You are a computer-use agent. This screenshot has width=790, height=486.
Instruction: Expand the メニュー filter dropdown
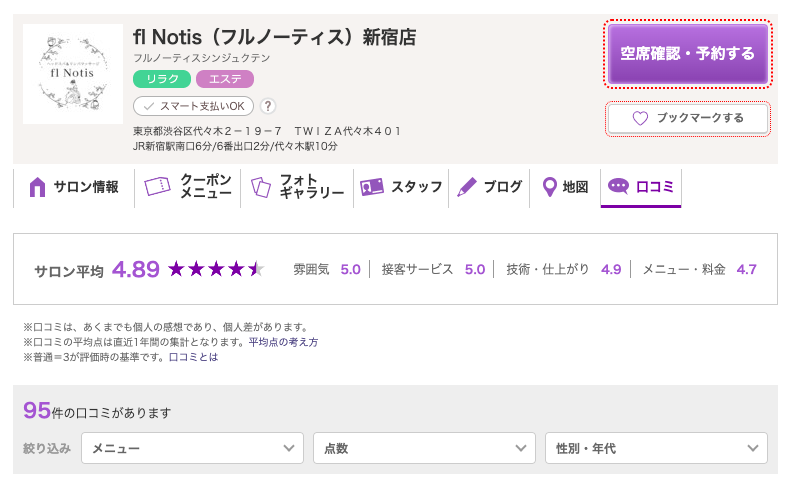click(193, 448)
